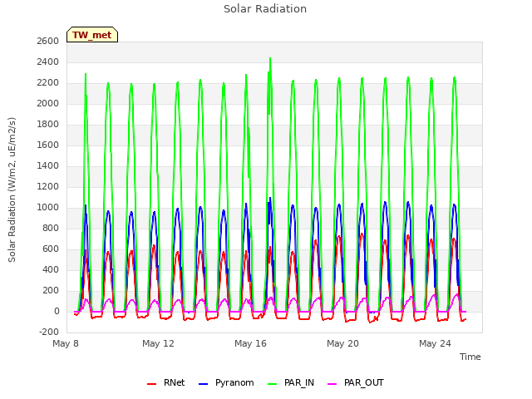Click the Time x-axis label
Image resolution: width=532 pixels, height=399 pixels.
(x=470, y=357)
